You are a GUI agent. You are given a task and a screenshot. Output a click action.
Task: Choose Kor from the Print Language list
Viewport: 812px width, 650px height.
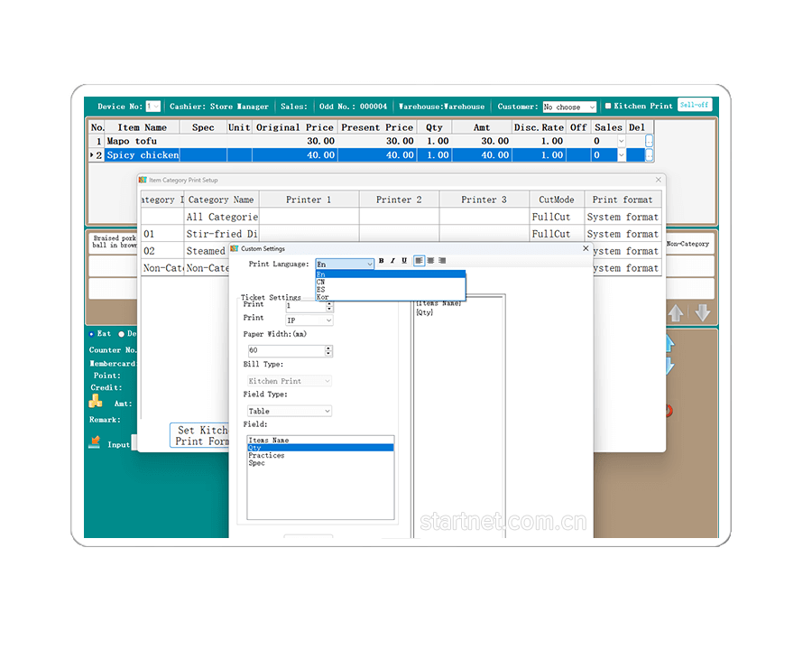(323, 296)
